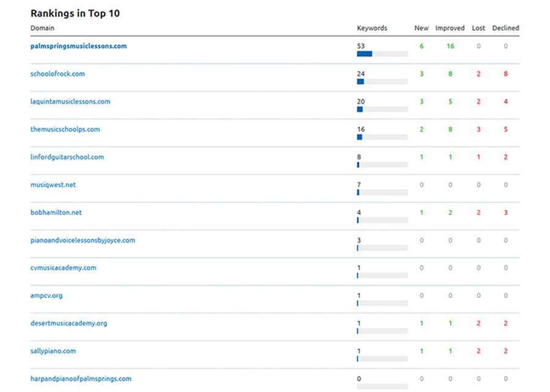550x392 pixels.
Task: Click the keywords bar for themusicschoolps.com
Action: (383, 137)
